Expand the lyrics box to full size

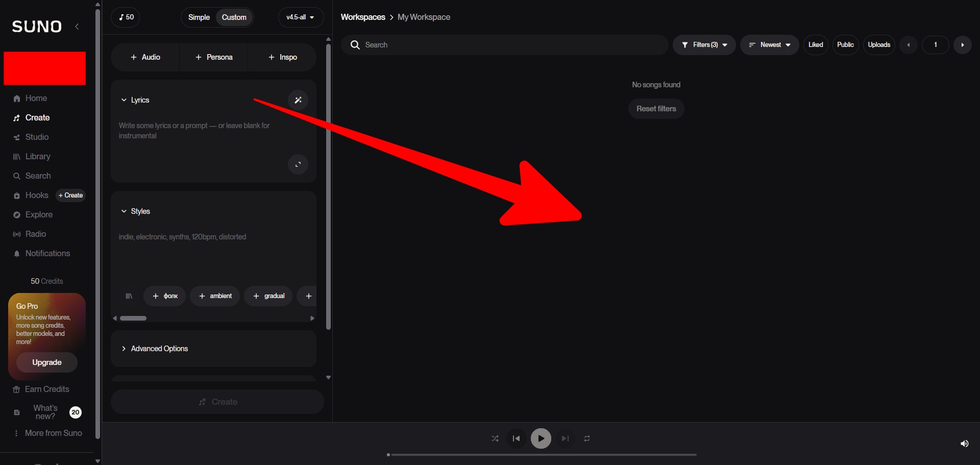298,164
